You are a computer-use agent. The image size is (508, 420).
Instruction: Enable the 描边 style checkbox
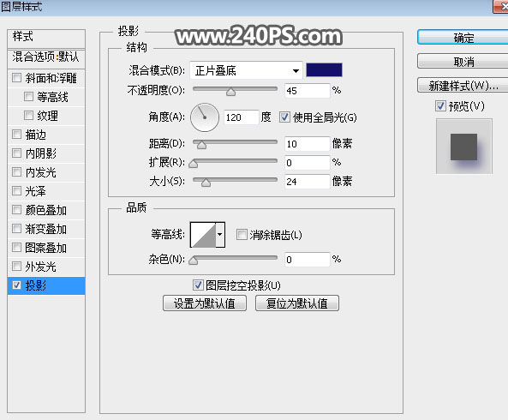pyautogui.click(x=16, y=135)
